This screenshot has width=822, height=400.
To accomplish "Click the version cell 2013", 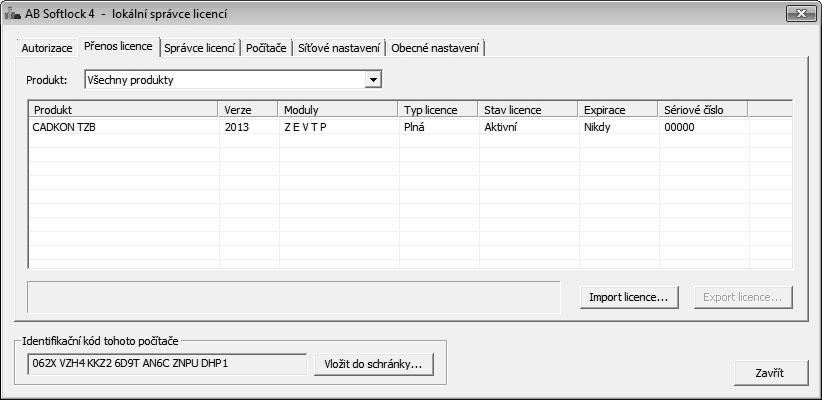I will click(237, 127).
